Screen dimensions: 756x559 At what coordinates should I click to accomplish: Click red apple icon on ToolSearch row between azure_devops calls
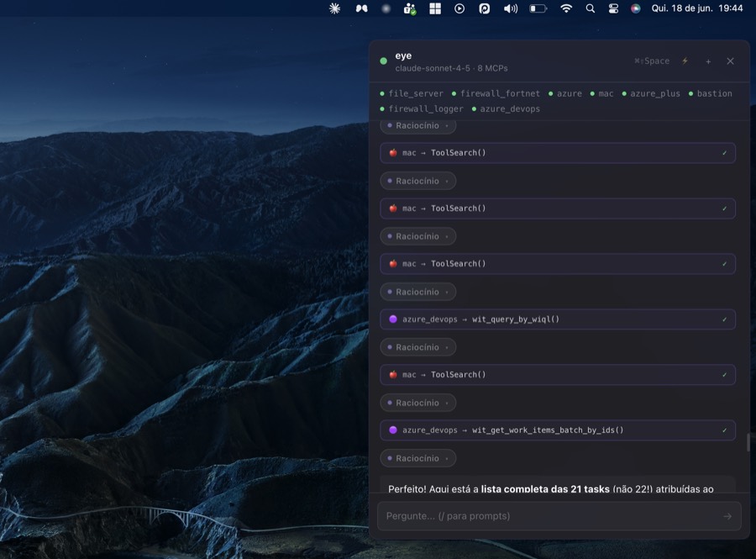pyautogui.click(x=393, y=375)
